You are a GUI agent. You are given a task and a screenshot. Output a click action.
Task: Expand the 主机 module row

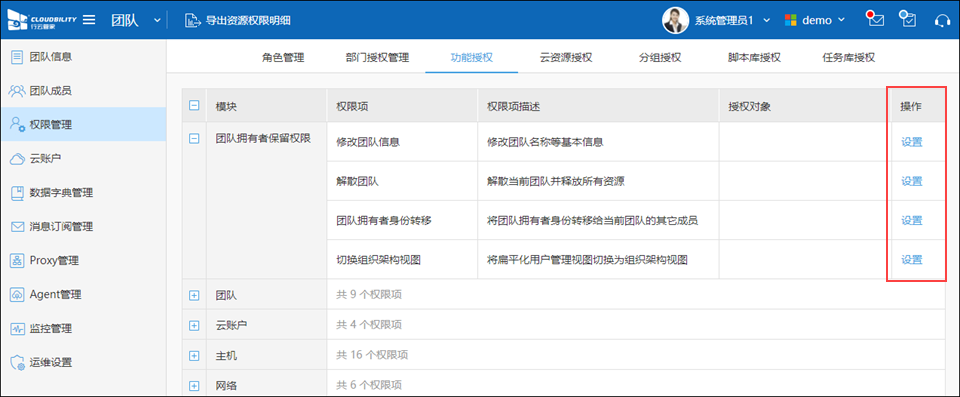pyautogui.click(x=194, y=355)
